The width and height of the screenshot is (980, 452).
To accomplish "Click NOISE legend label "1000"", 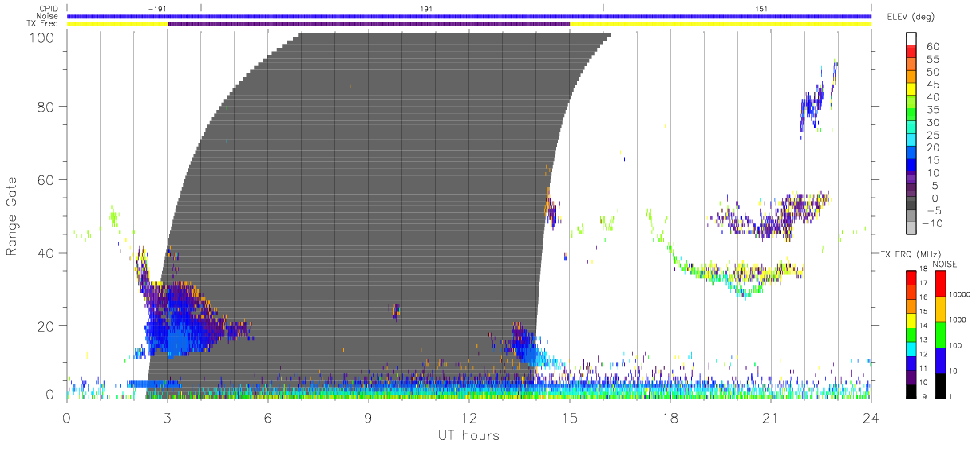I will [958, 320].
